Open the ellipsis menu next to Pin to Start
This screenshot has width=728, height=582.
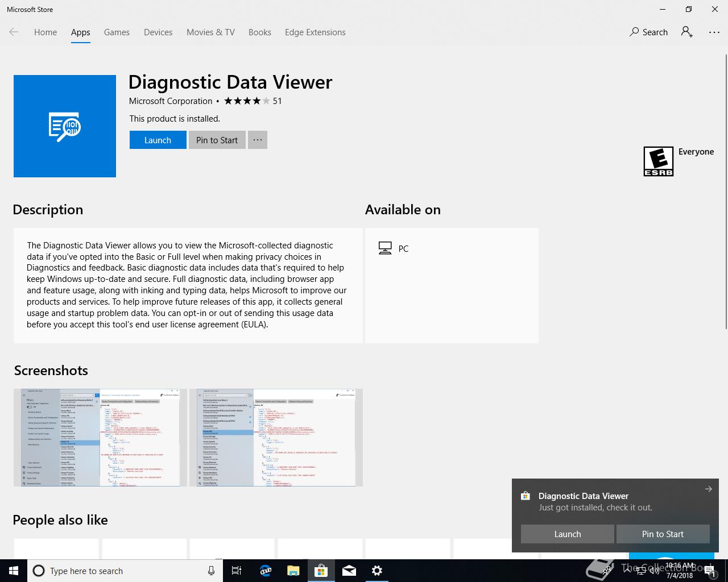point(258,140)
